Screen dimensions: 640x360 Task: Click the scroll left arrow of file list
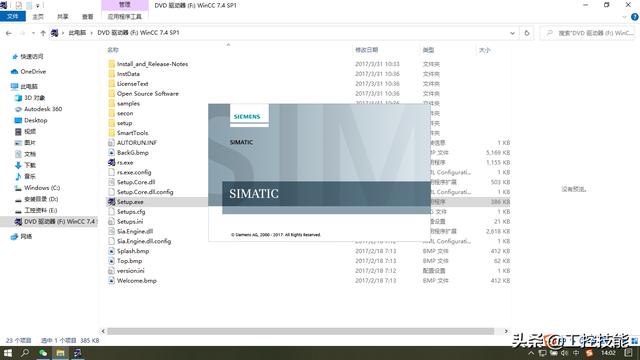103,331
